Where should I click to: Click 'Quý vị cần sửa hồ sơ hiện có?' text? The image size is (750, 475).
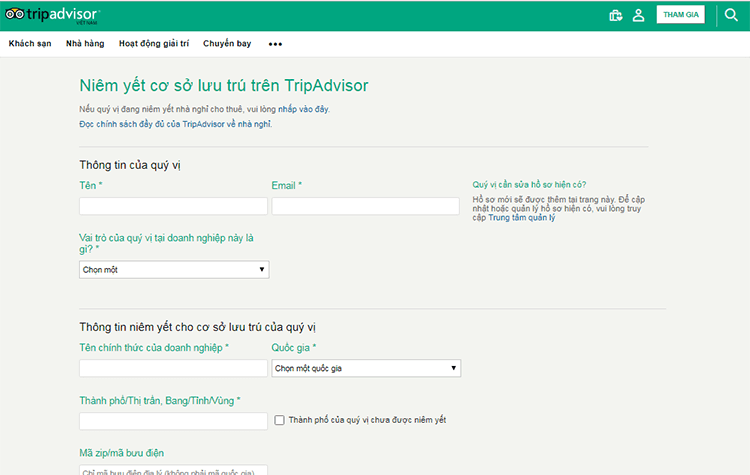(x=529, y=185)
